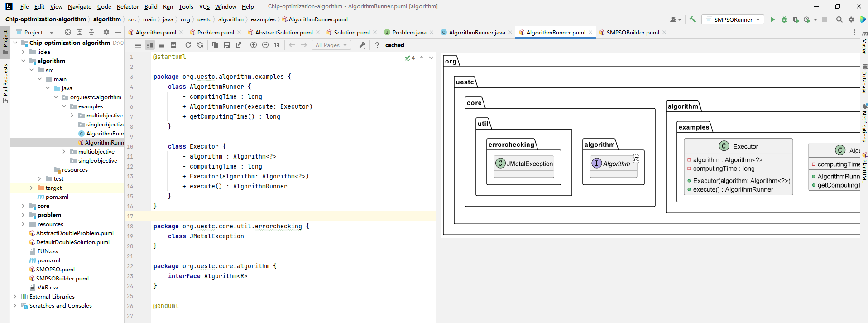Zoom out the PlantUML diagram
This screenshot has height=323, width=868.
coord(265,45)
